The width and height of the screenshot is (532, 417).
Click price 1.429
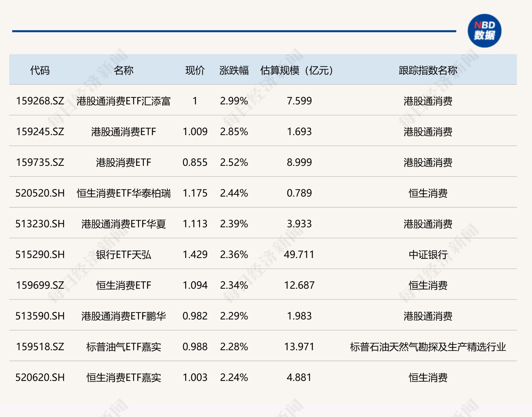(x=195, y=255)
